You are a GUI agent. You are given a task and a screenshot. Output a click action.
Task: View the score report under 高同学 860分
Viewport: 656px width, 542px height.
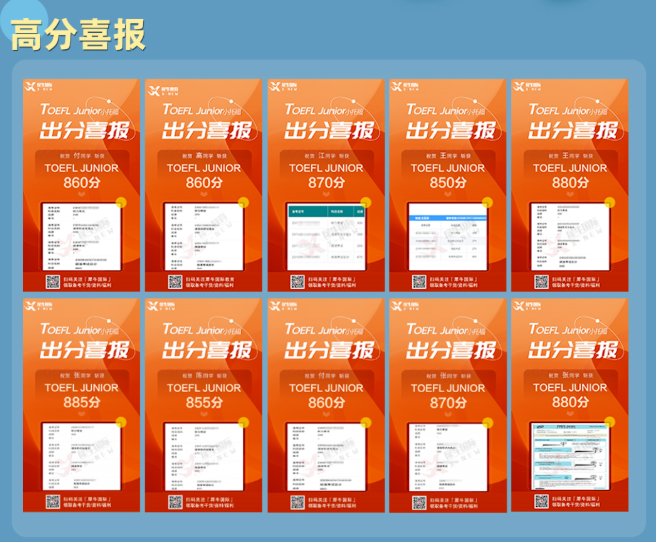[x=203, y=237]
